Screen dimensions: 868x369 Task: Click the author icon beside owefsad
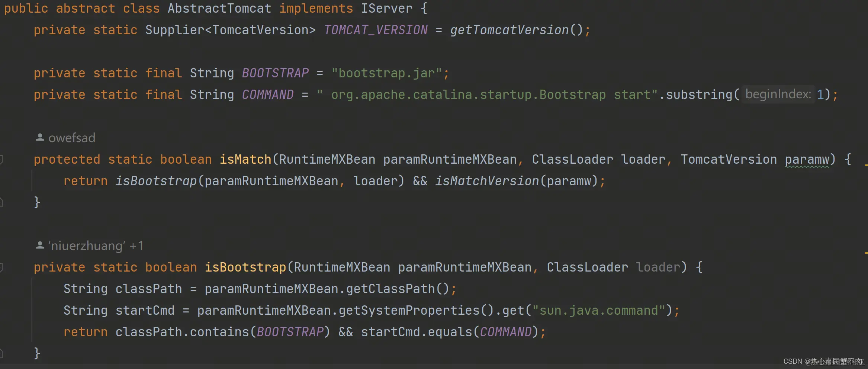(40, 138)
